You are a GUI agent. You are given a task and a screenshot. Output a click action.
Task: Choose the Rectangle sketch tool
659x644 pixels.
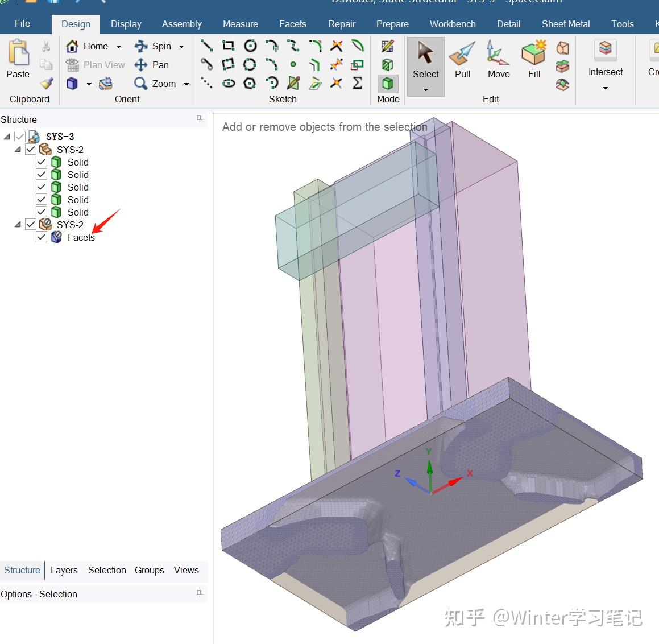(228, 46)
